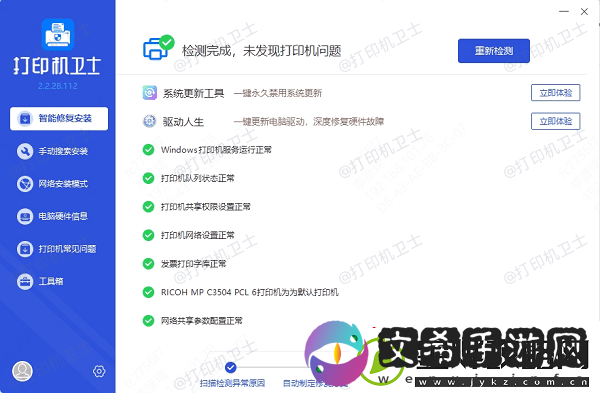Click the check icon beside 打印机队列状态正常
The height and width of the screenshot is (393, 600).
click(x=148, y=178)
